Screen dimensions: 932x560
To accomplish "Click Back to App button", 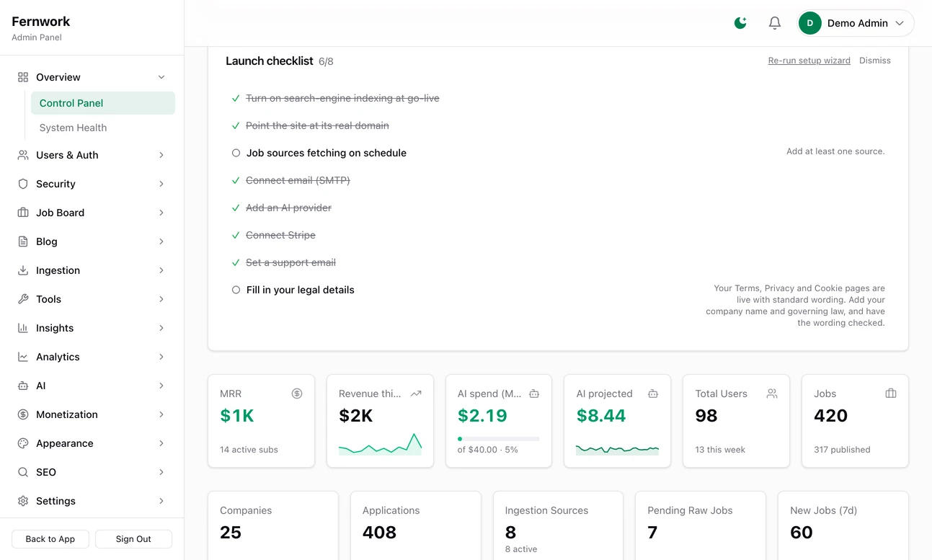I will (50, 539).
